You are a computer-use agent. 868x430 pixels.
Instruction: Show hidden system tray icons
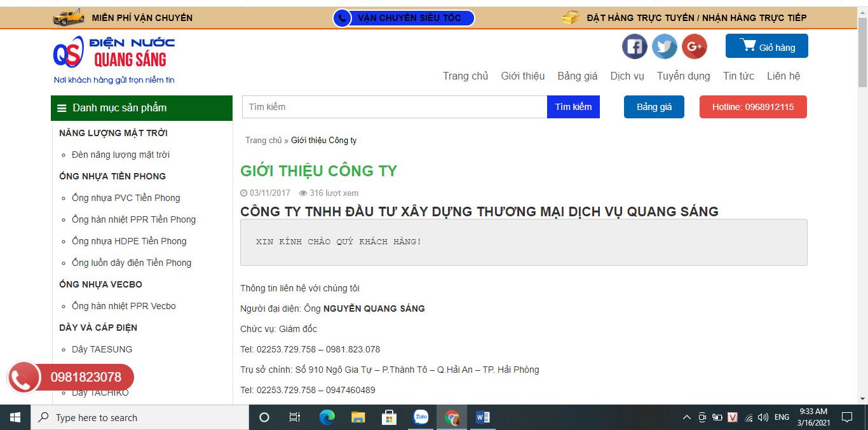[x=686, y=418]
